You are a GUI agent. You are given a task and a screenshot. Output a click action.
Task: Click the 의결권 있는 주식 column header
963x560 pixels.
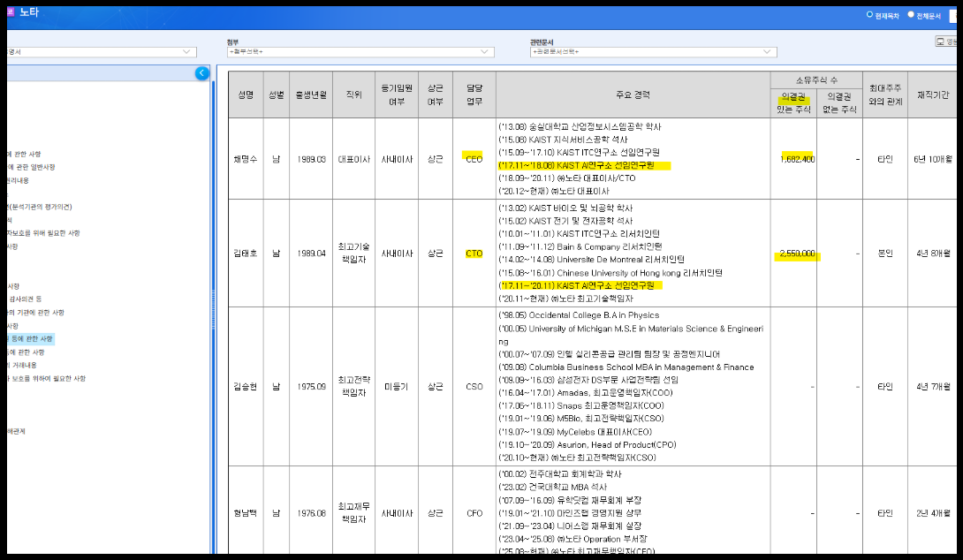[793, 102]
